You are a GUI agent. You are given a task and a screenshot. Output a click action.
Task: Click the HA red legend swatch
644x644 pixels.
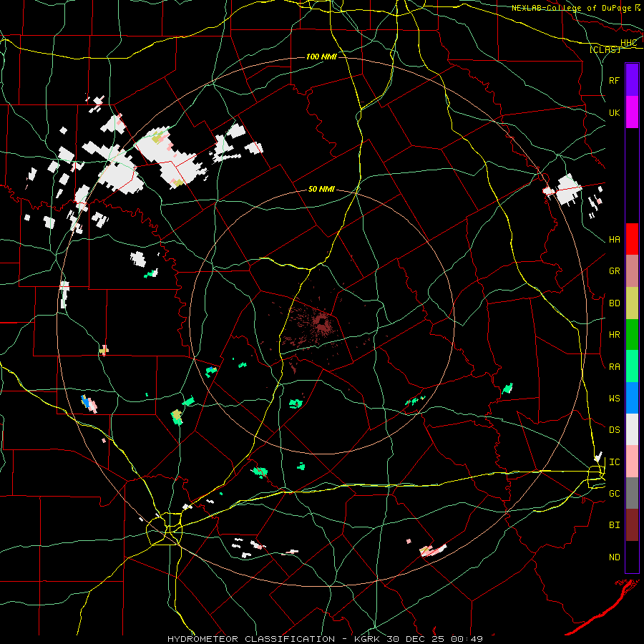click(632, 239)
